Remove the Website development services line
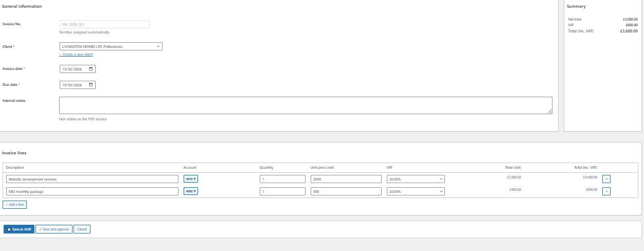The image size is (644, 251). click(x=606, y=179)
